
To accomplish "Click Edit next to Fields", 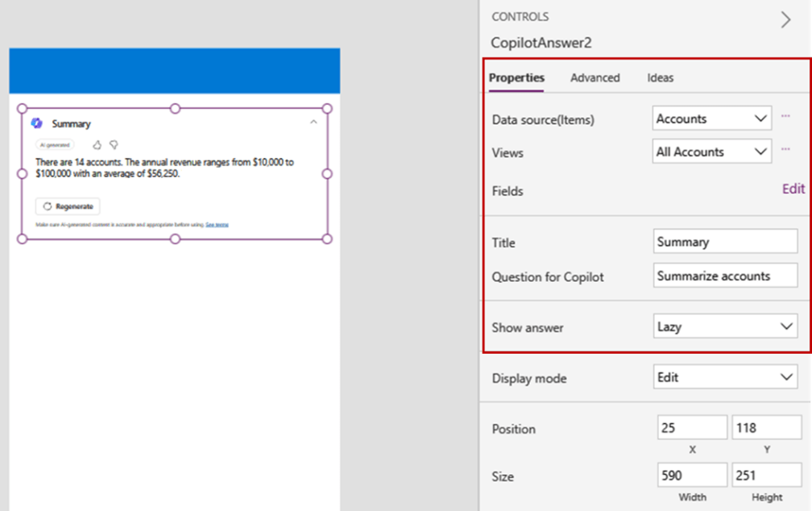I will click(x=793, y=189).
